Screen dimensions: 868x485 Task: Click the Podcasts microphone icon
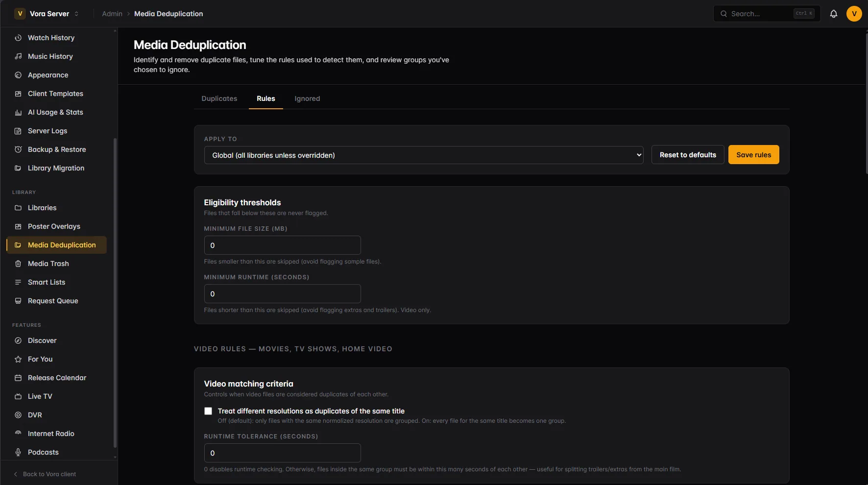18,452
